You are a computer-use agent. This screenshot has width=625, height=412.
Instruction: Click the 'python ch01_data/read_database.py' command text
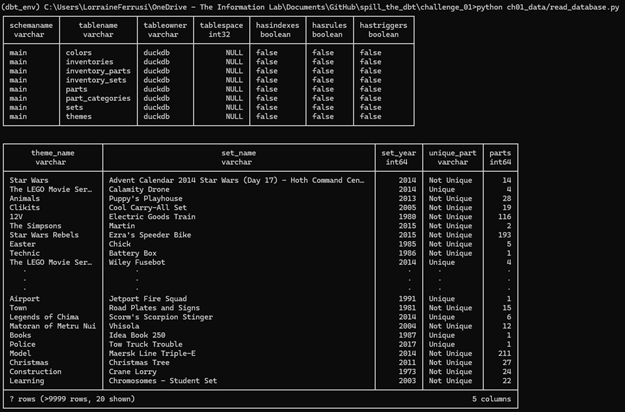tap(548, 7)
